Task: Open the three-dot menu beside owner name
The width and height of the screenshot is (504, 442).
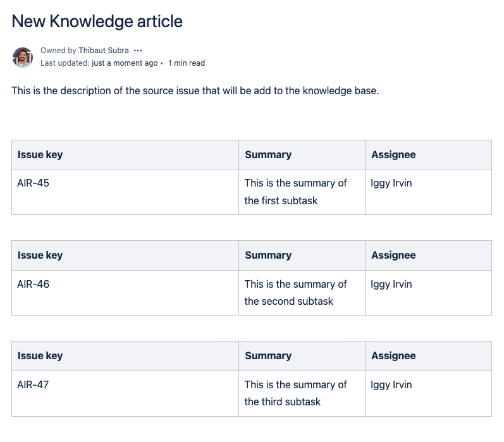Action: tap(138, 51)
